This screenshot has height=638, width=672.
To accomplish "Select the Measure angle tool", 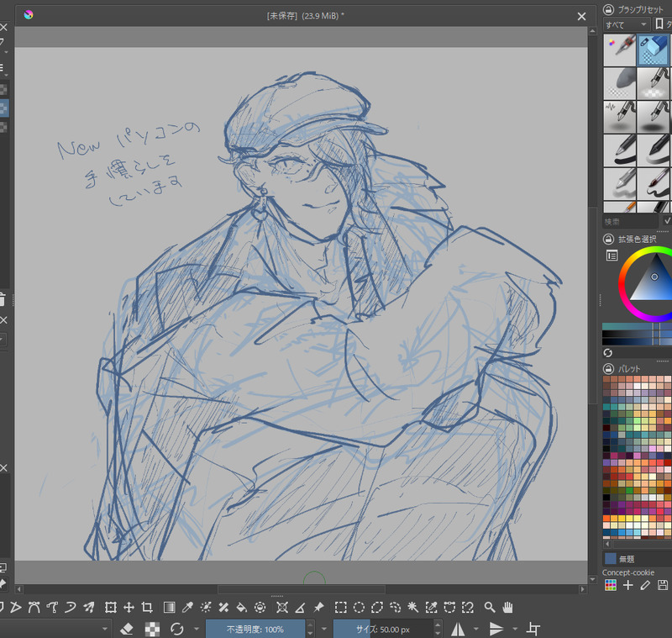I will pyautogui.click(x=301, y=607).
